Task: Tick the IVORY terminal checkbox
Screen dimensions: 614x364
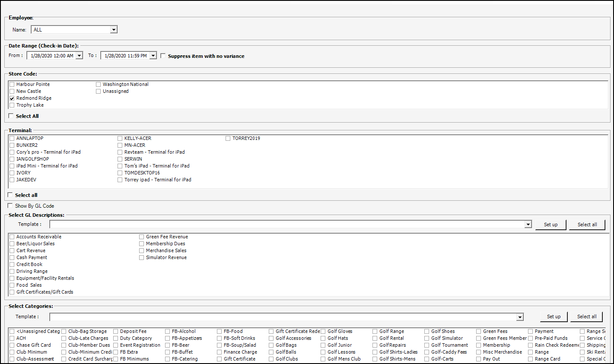Action: pos(12,173)
